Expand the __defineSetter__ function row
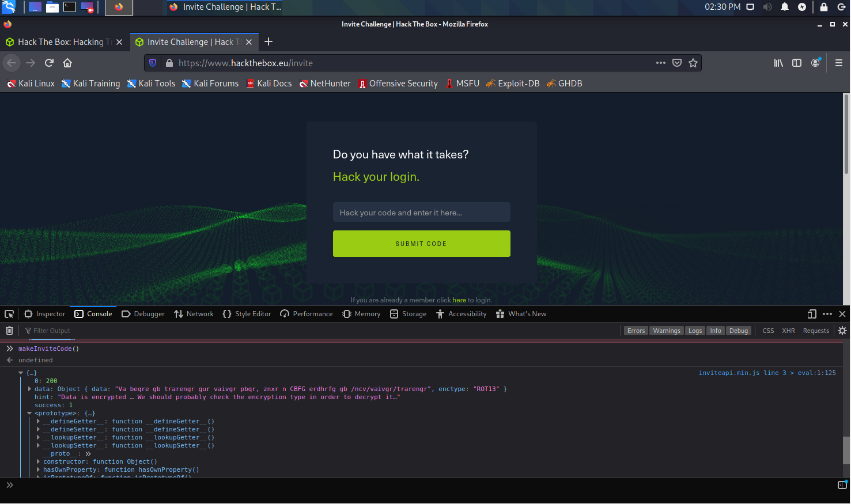This screenshot has height=504, width=851. pos(38,429)
